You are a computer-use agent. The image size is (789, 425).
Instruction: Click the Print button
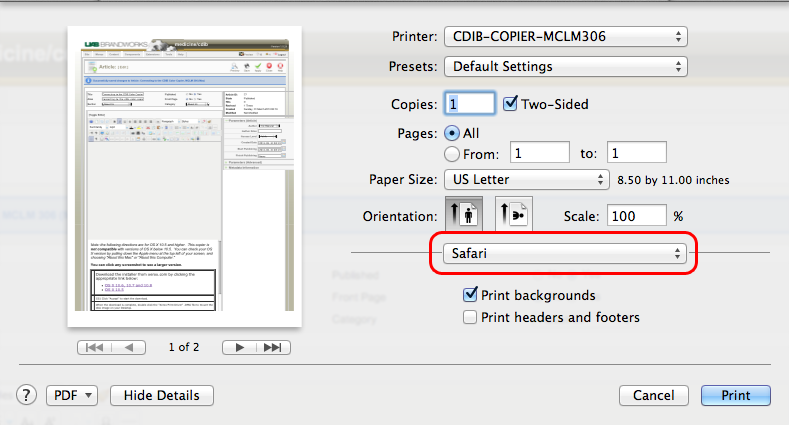pos(735,395)
